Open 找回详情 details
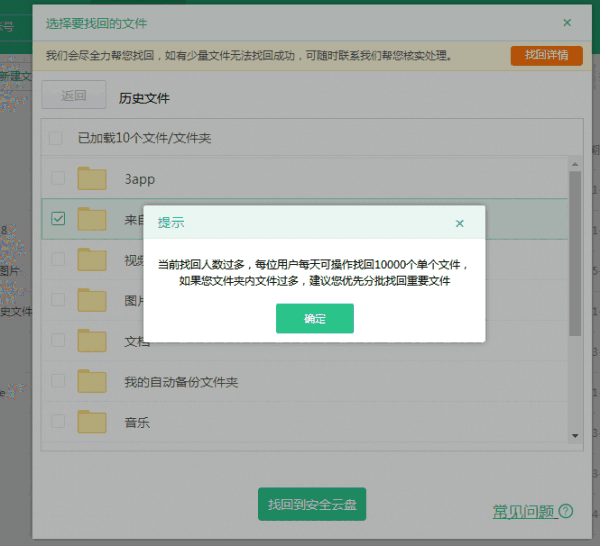600x546 pixels. pyautogui.click(x=546, y=56)
